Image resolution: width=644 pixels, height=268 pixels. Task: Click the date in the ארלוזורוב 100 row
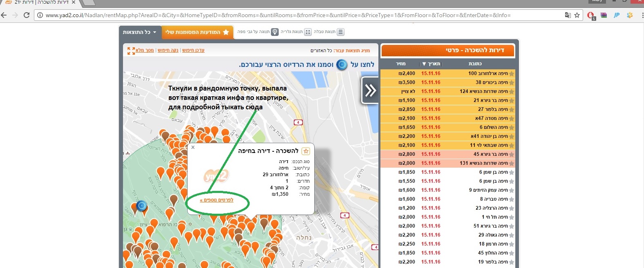[431, 73]
